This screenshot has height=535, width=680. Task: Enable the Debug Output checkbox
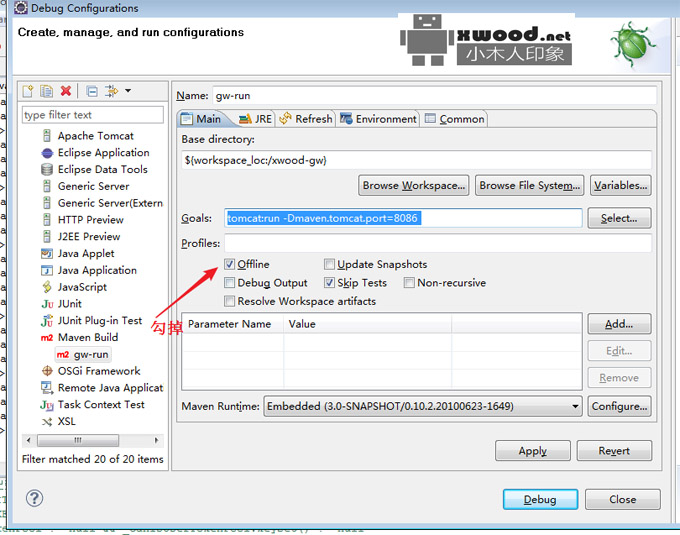click(229, 283)
